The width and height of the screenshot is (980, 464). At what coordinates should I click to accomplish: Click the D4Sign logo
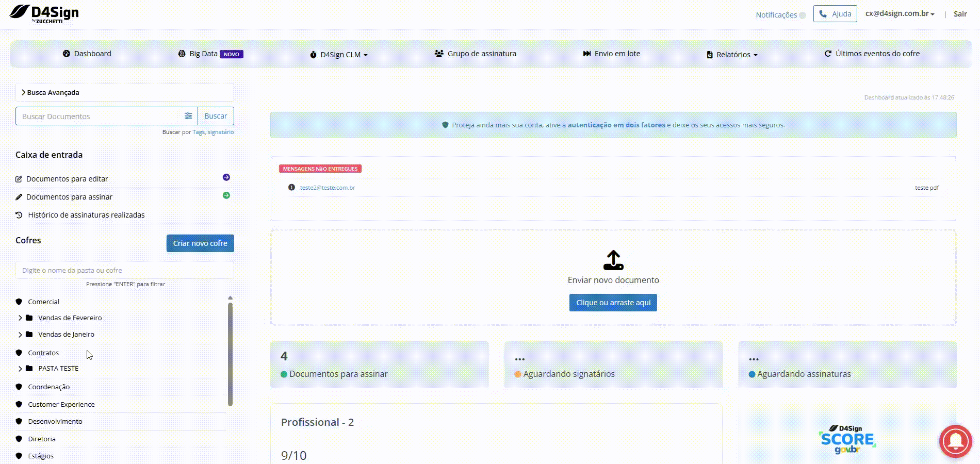point(44,13)
